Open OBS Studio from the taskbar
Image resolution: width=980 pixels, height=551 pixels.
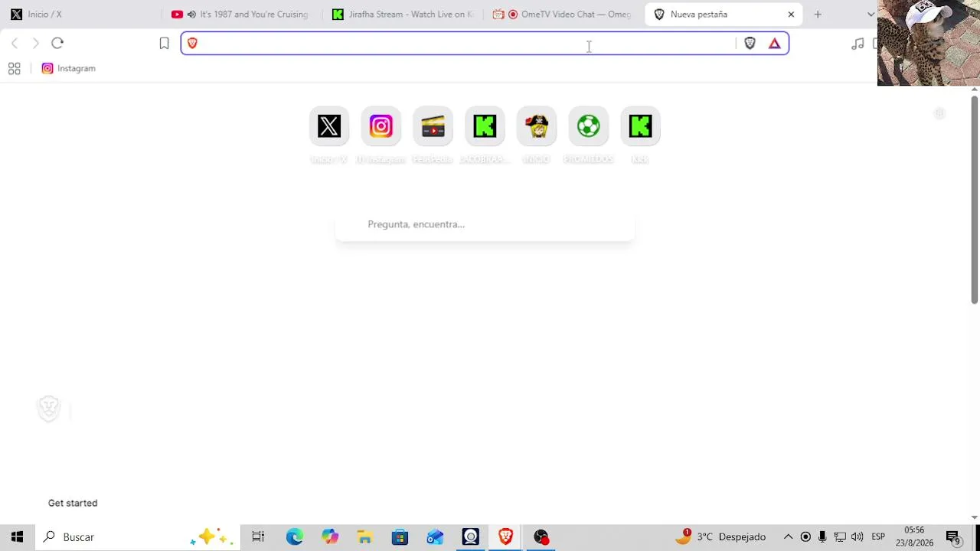click(541, 537)
